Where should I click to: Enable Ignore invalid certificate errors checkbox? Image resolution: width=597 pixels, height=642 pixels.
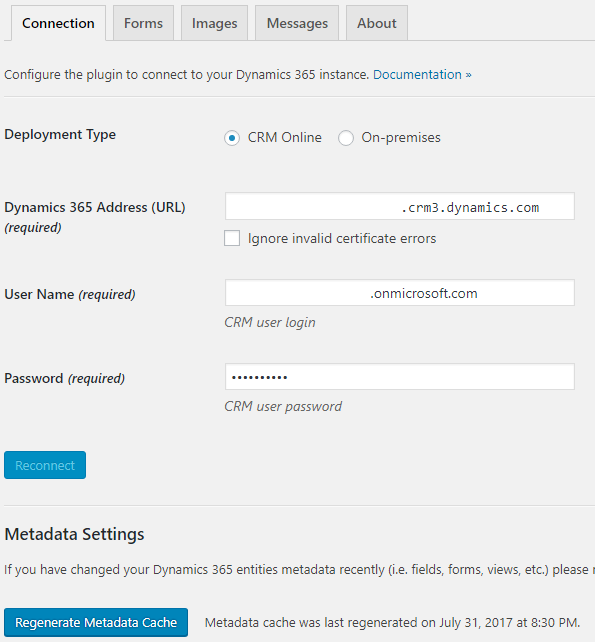click(x=232, y=238)
